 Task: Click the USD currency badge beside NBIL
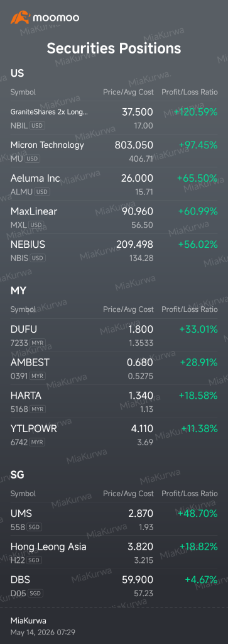point(37,126)
